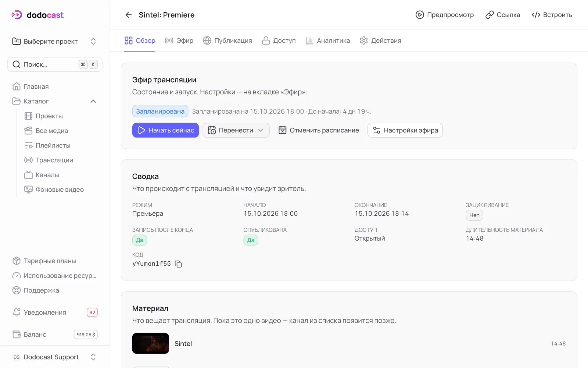The image size is (588, 368).
Task: Click the 92 notifications badge
Action: tap(92, 312)
